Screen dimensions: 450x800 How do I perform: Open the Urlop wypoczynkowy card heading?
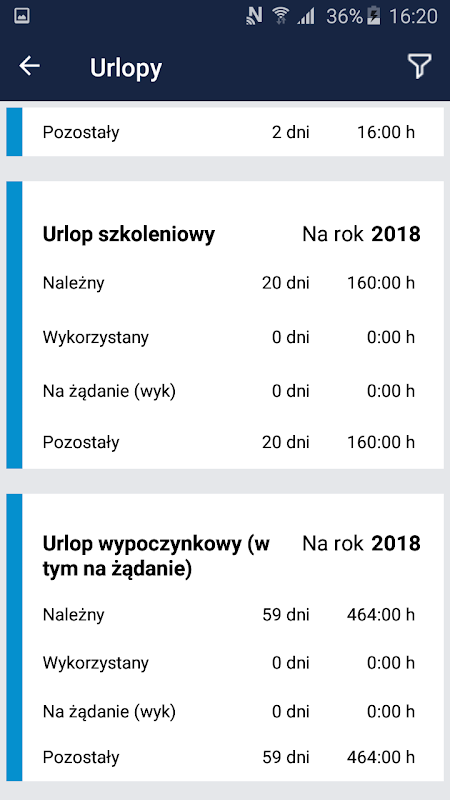(156, 557)
